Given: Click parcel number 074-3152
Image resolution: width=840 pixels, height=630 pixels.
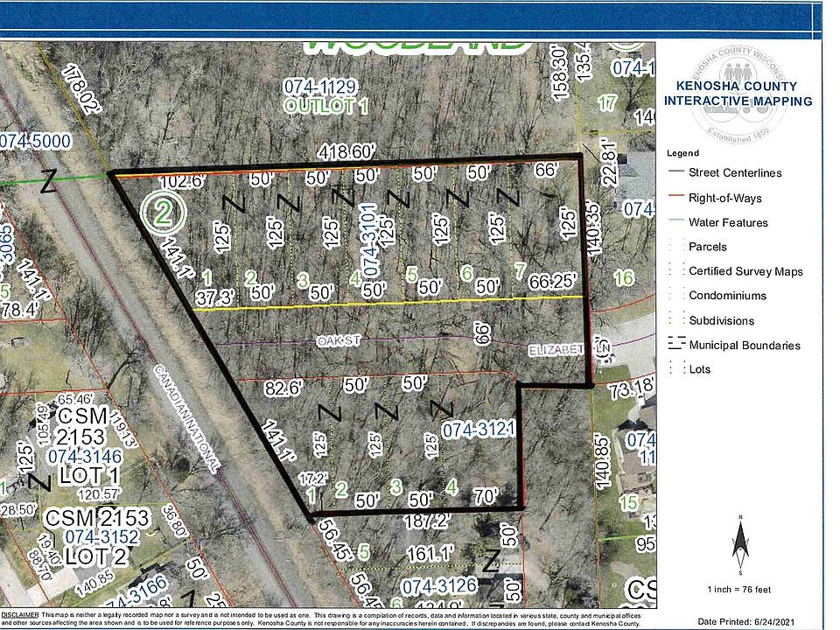Looking at the screenshot, I should [101, 537].
